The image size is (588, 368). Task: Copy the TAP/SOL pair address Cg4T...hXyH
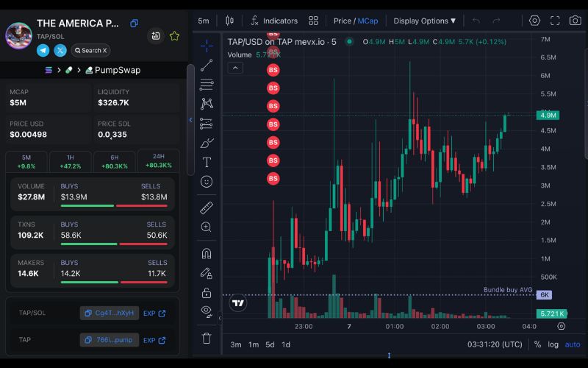(110, 314)
